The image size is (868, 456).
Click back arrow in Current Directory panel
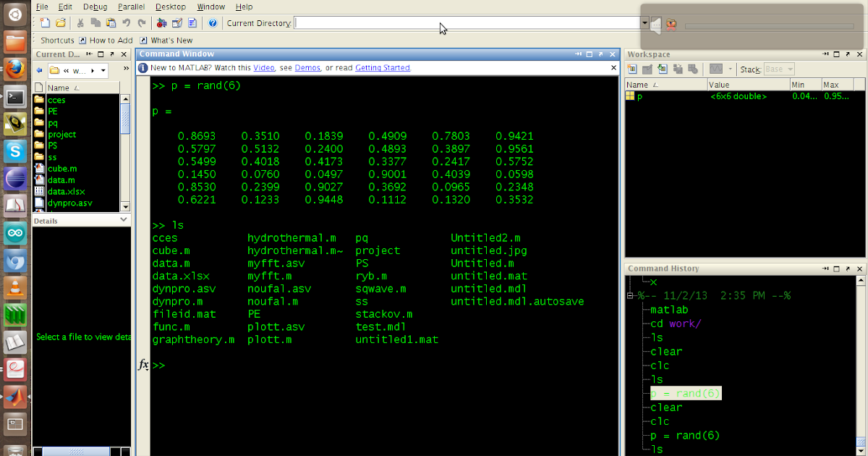[39, 71]
